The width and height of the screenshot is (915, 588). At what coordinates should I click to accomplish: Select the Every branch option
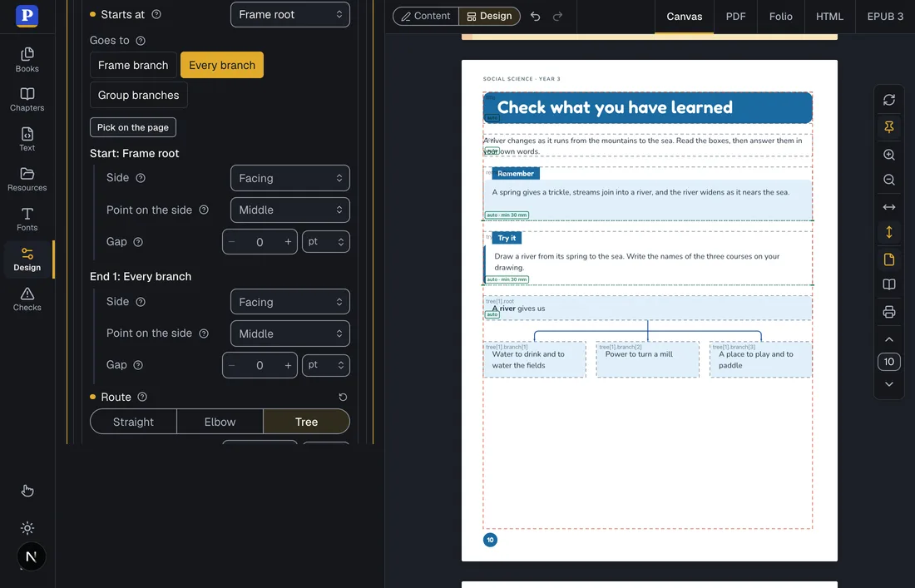tap(222, 66)
